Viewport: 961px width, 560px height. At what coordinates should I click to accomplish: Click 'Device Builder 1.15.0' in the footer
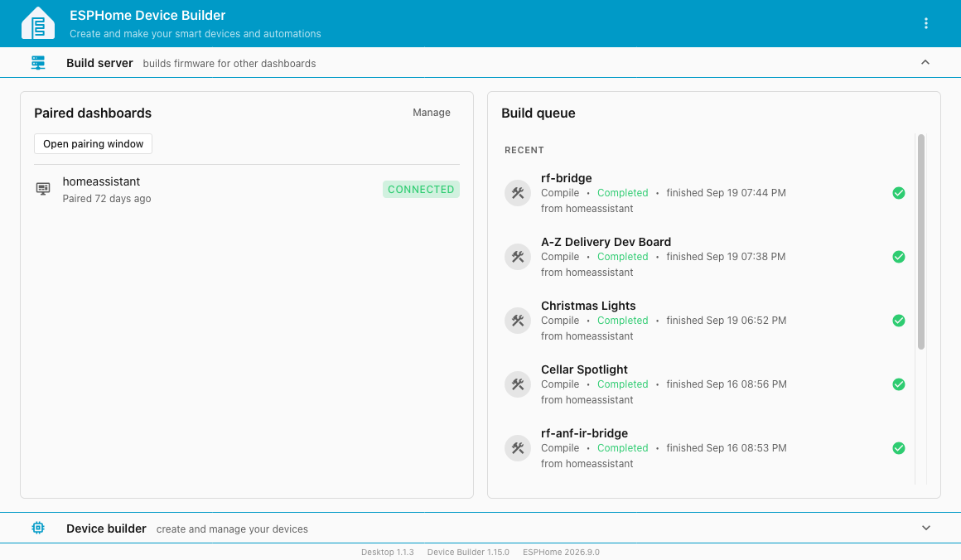click(x=468, y=552)
